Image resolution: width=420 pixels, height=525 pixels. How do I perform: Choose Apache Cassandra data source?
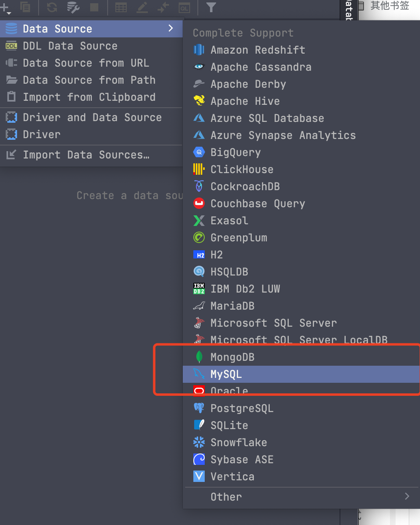pyautogui.click(x=301, y=67)
